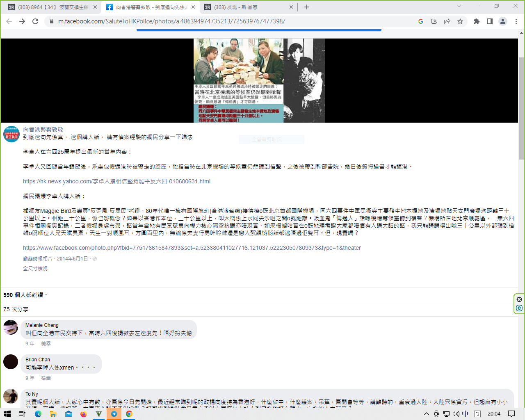
Task: Close the Facebook photo tab
Action: click(x=193, y=7)
